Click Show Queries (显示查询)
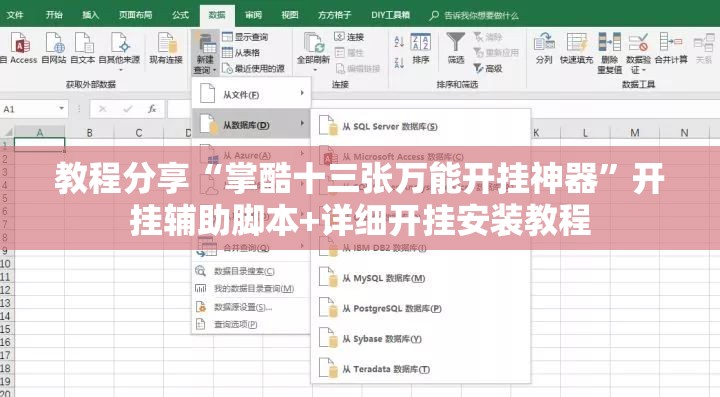Image resolution: width=720 pixels, height=397 pixels. tap(245, 37)
